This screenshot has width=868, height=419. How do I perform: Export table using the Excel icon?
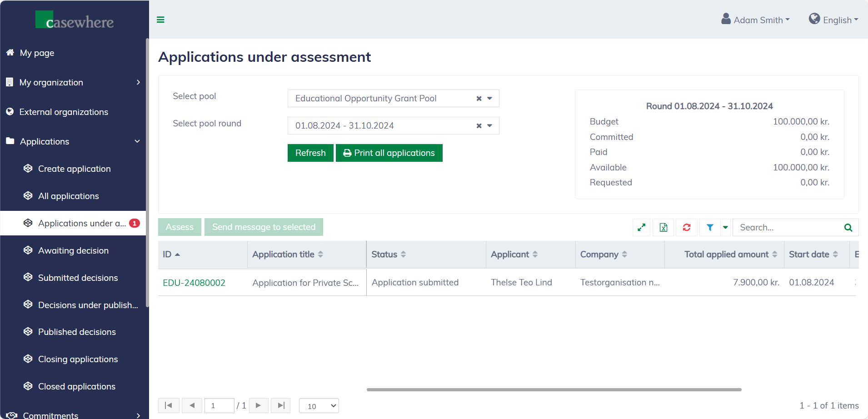pyautogui.click(x=663, y=227)
